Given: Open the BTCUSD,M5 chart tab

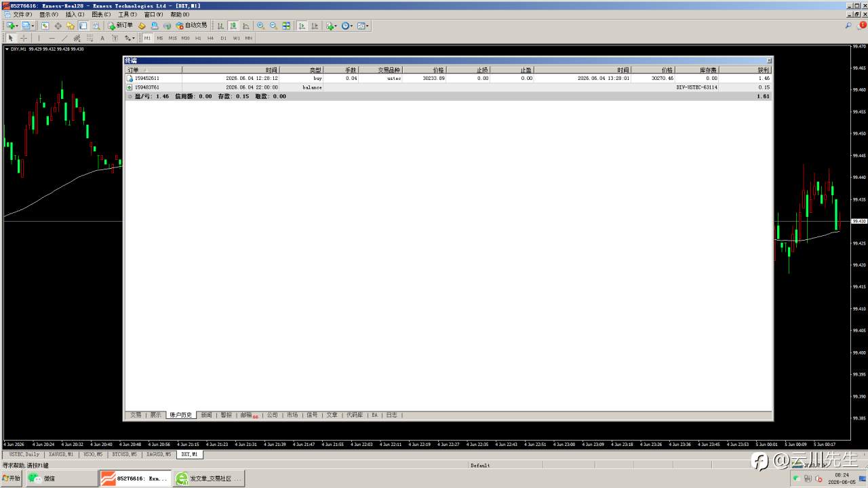Looking at the screenshot, I should click(124, 454).
